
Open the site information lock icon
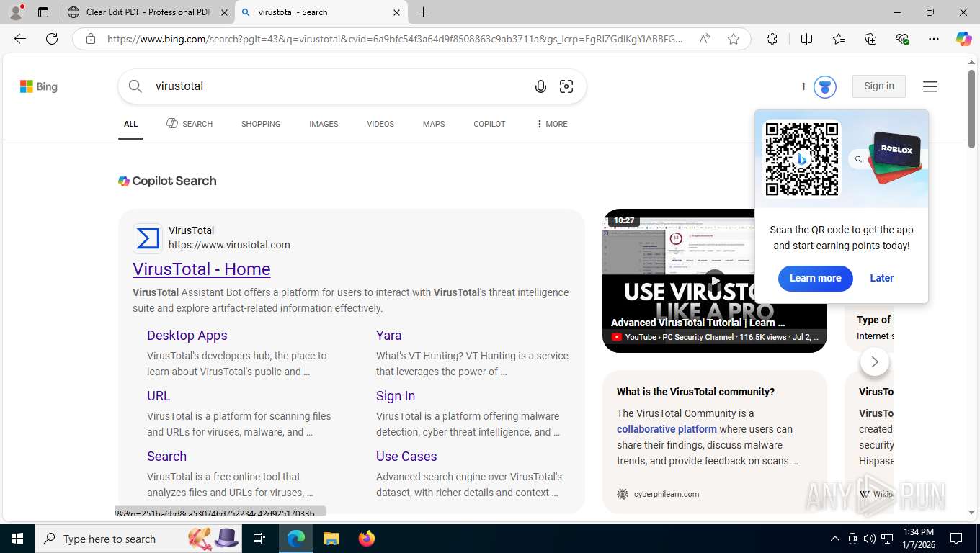[x=91, y=39]
